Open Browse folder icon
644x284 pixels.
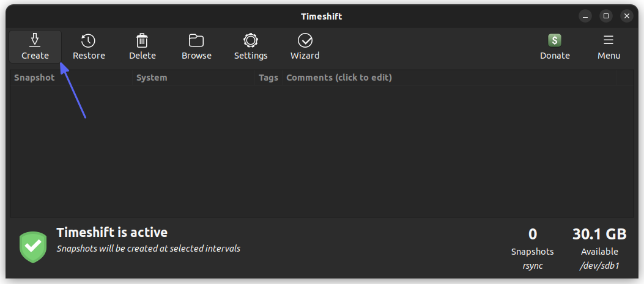[x=196, y=41]
